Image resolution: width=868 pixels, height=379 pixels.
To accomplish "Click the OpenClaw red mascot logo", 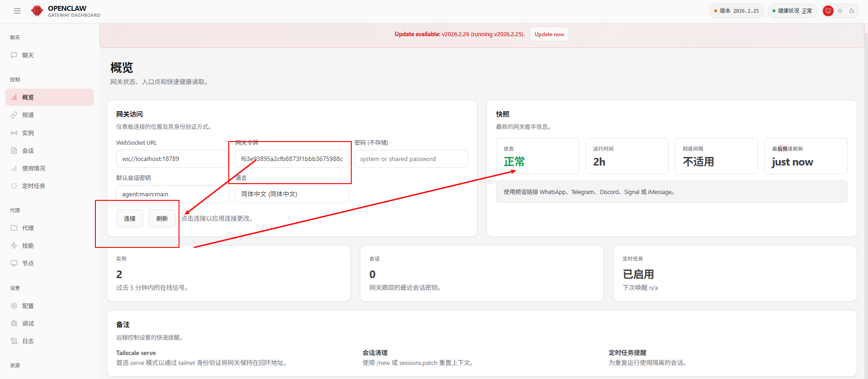I will 37,11.
